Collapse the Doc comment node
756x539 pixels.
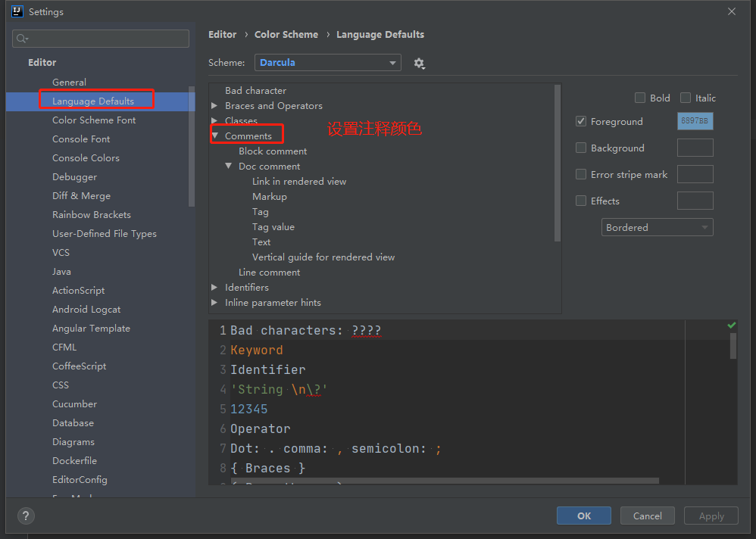point(229,167)
